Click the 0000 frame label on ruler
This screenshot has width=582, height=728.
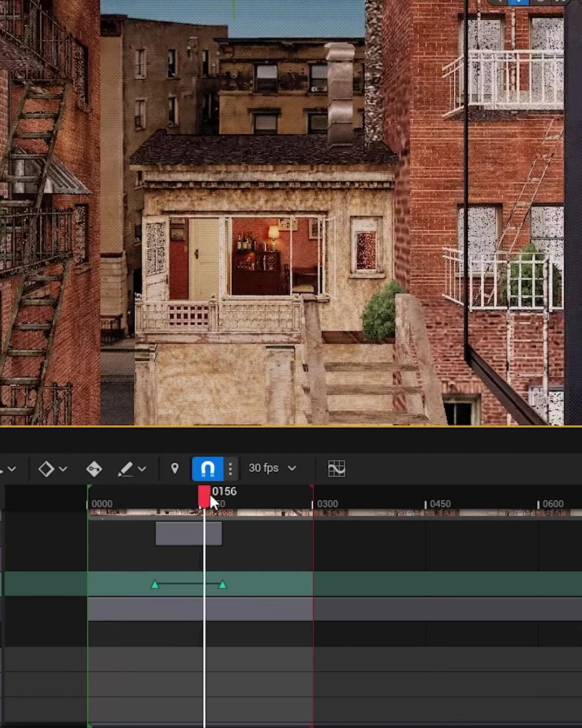[x=102, y=504]
